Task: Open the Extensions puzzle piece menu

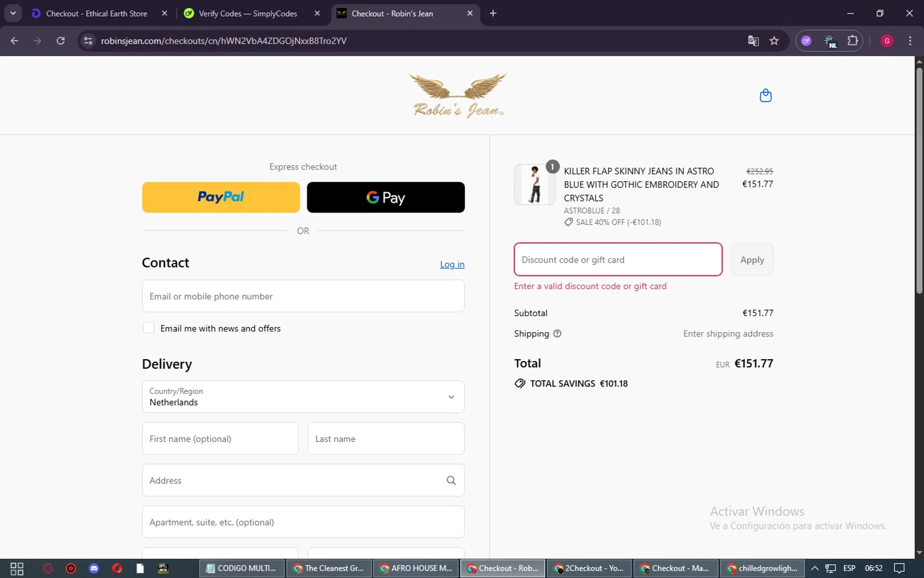Action: [853, 41]
